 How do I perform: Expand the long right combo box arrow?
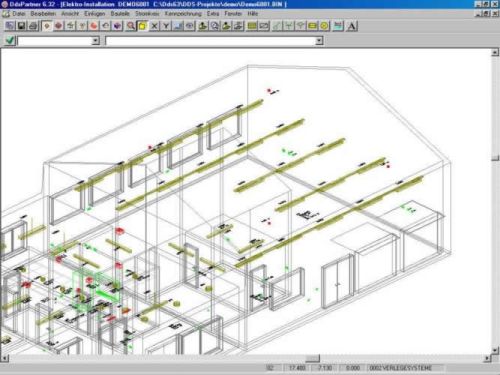tap(319, 41)
